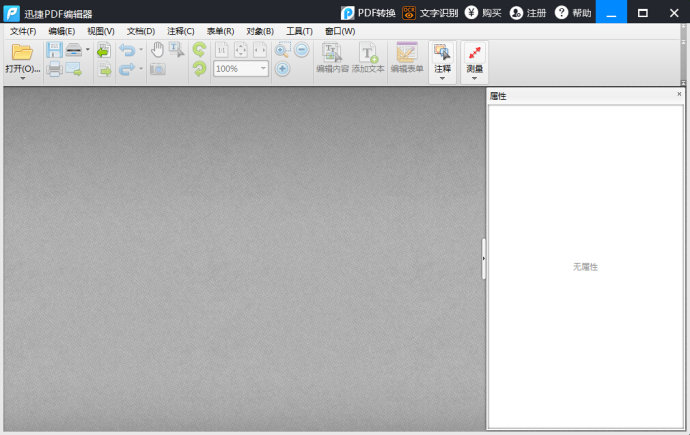Select the marquee zoom magnifier tool
This screenshot has height=435, width=690.
tap(282, 50)
